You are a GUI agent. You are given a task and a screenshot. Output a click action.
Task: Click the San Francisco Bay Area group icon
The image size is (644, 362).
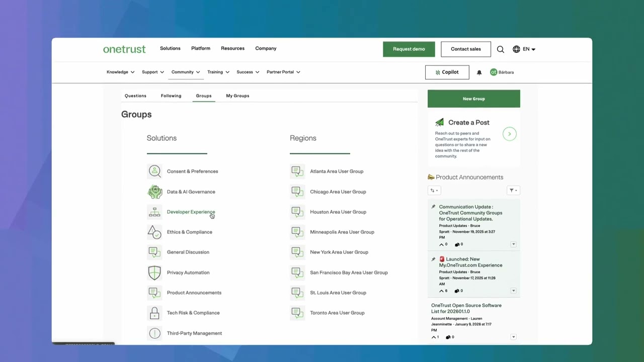tap(297, 273)
